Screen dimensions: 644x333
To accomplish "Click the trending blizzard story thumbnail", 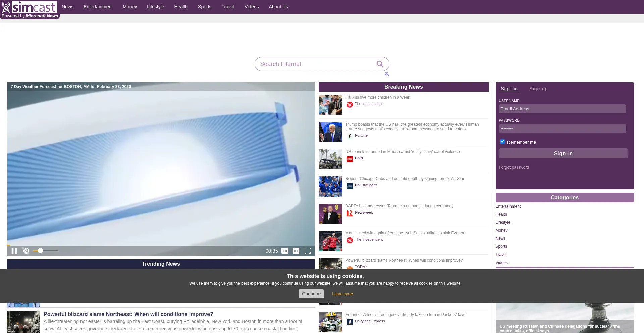I will click(x=23, y=322).
